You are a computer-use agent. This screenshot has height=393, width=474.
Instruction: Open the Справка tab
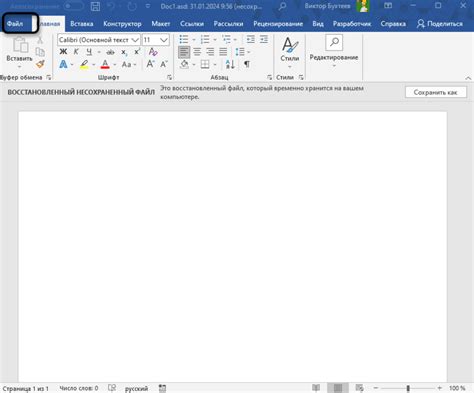(x=393, y=24)
